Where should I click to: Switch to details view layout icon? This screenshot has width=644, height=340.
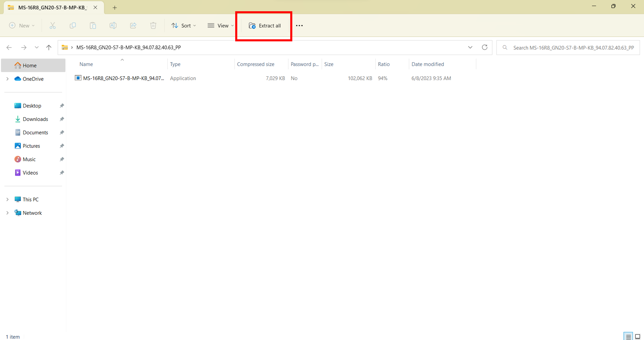pos(628,336)
